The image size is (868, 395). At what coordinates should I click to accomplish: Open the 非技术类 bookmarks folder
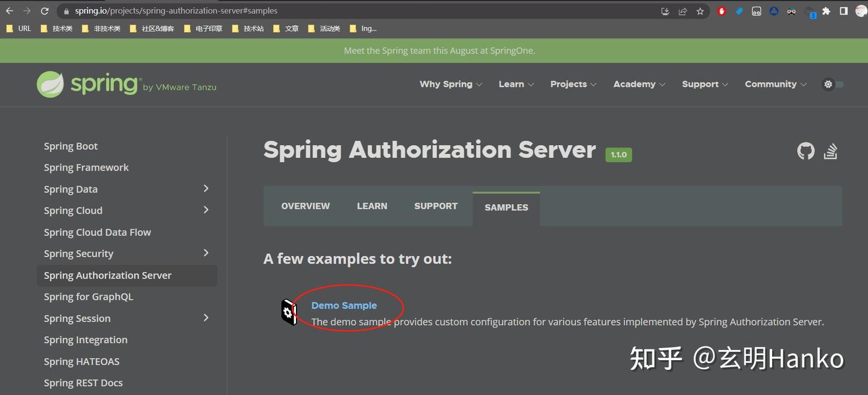tap(101, 28)
